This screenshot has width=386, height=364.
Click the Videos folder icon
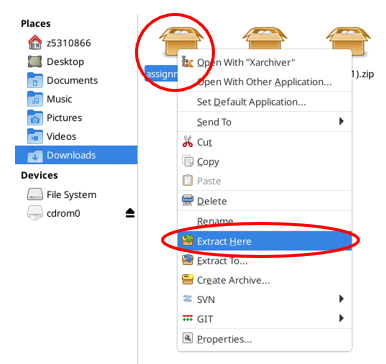click(x=35, y=136)
